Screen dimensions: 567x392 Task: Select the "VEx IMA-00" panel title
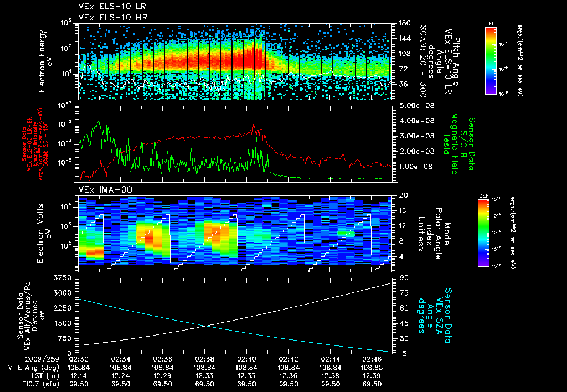(105, 189)
